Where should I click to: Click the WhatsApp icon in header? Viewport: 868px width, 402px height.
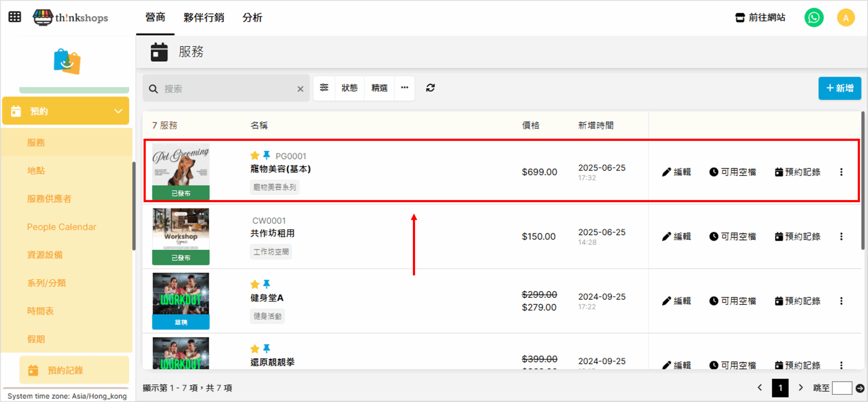click(814, 18)
